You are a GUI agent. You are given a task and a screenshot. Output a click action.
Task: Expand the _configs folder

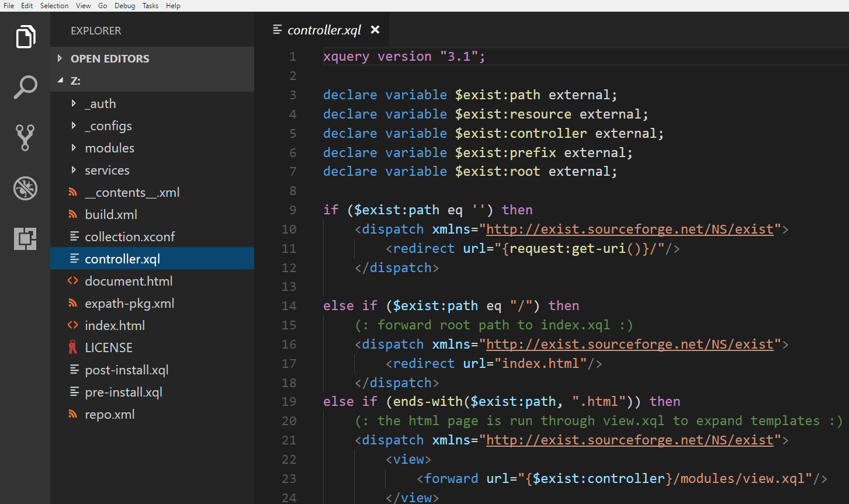pos(74,126)
